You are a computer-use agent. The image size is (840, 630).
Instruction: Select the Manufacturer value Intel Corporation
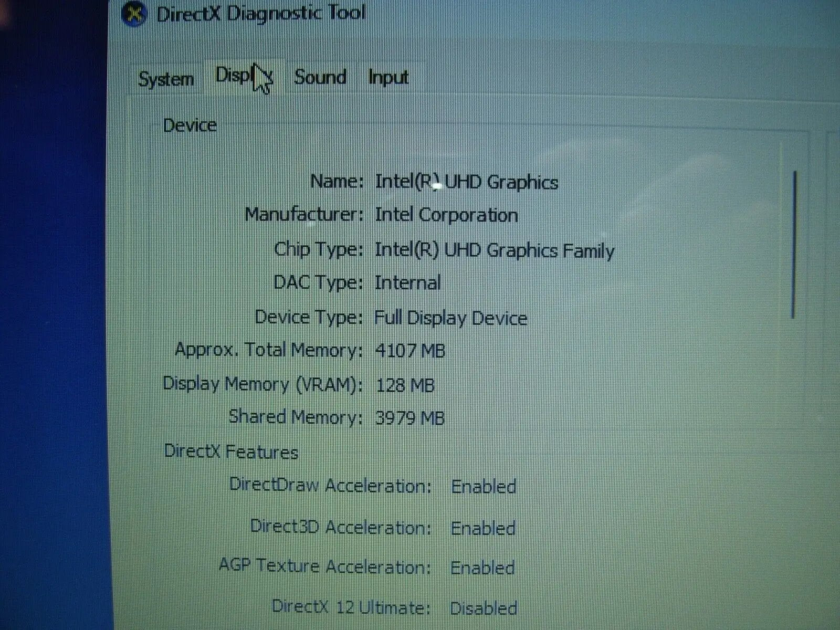(x=446, y=215)
